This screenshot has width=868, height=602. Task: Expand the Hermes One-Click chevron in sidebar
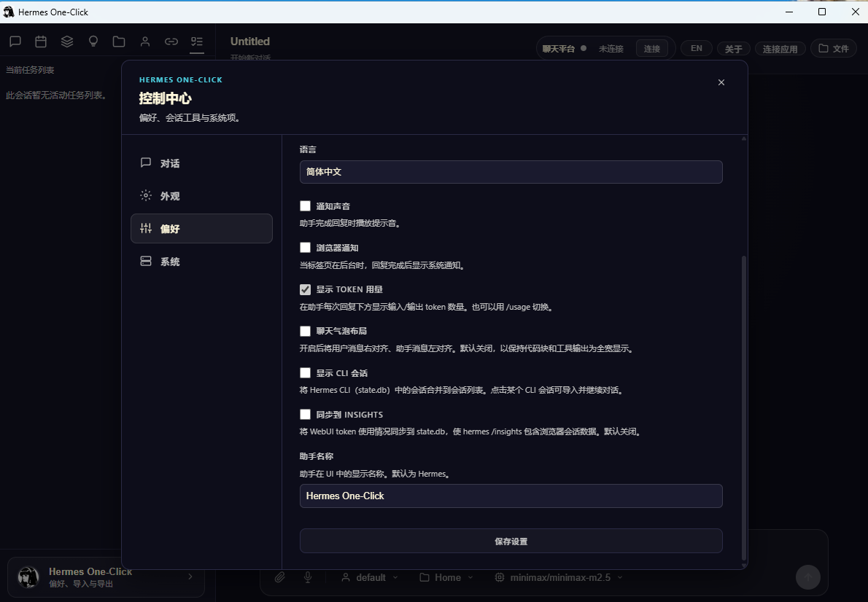click(x=190, y=576)
